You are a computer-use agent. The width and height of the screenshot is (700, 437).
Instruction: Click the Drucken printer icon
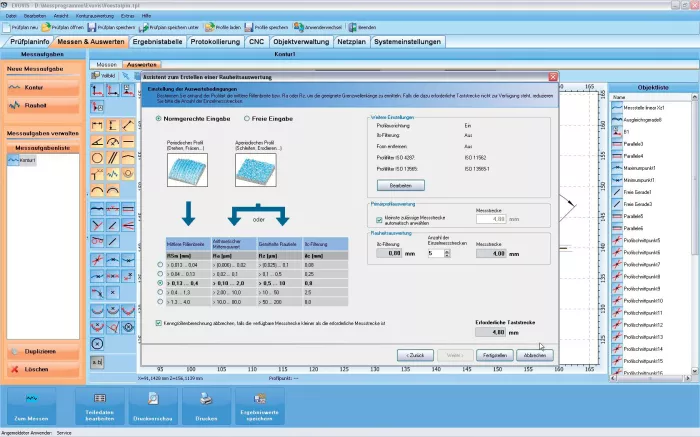pos(207,403)
